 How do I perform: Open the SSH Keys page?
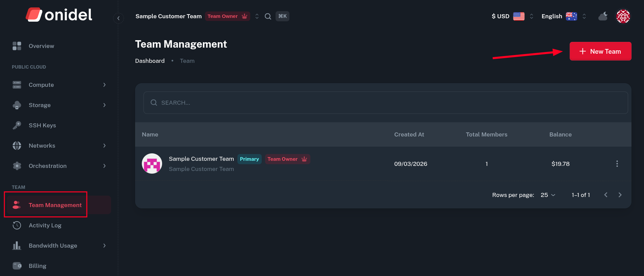[x=42, y=125]
